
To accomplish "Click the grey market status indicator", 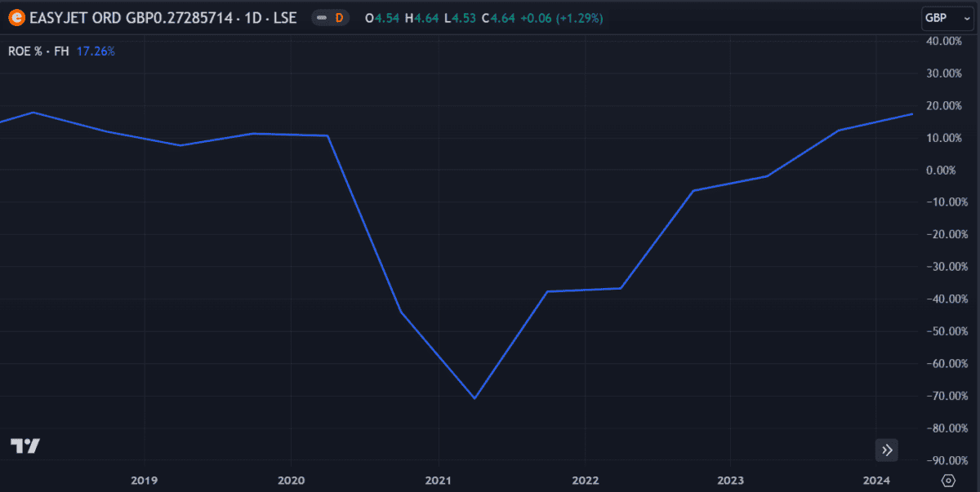I will (x=322, y=17).
